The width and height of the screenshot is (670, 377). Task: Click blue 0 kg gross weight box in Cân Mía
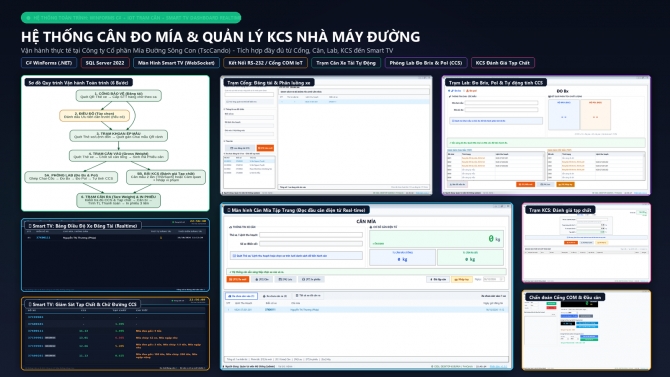tap(402, 257)
